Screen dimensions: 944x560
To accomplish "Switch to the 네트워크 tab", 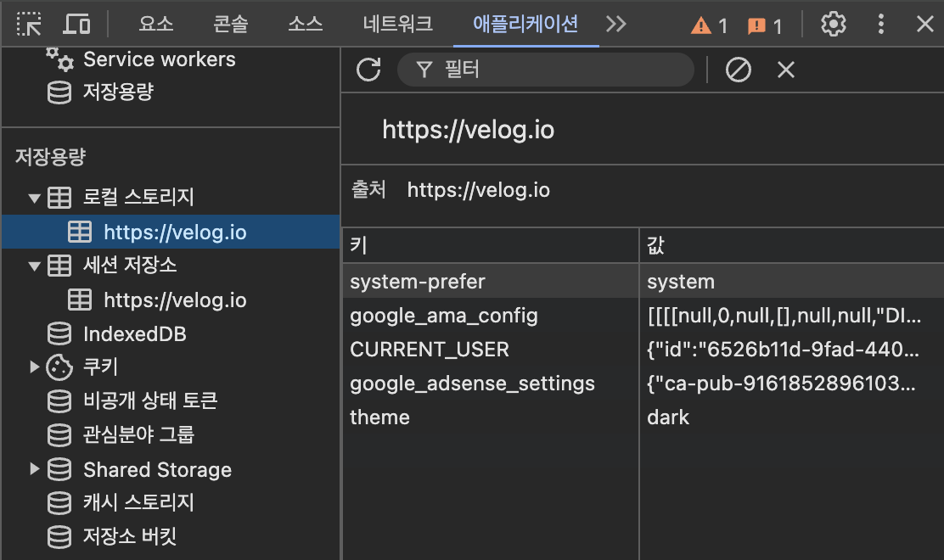I will pos(397,24).
